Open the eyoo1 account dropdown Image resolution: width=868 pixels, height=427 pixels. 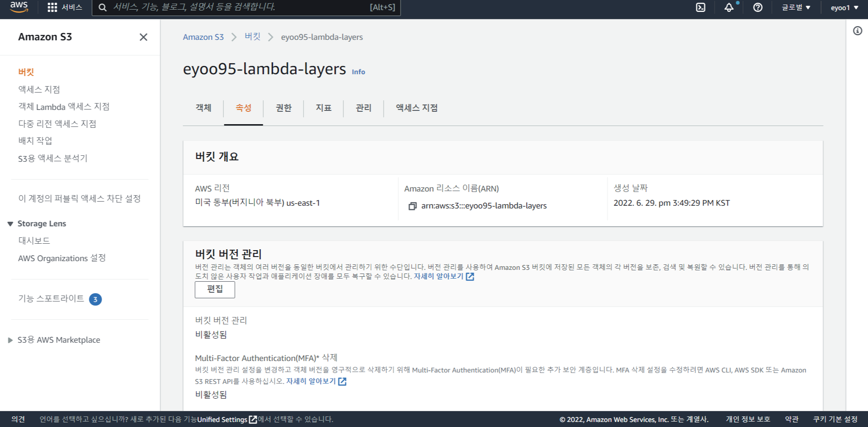pyautogui.click(x=845, y=7)
